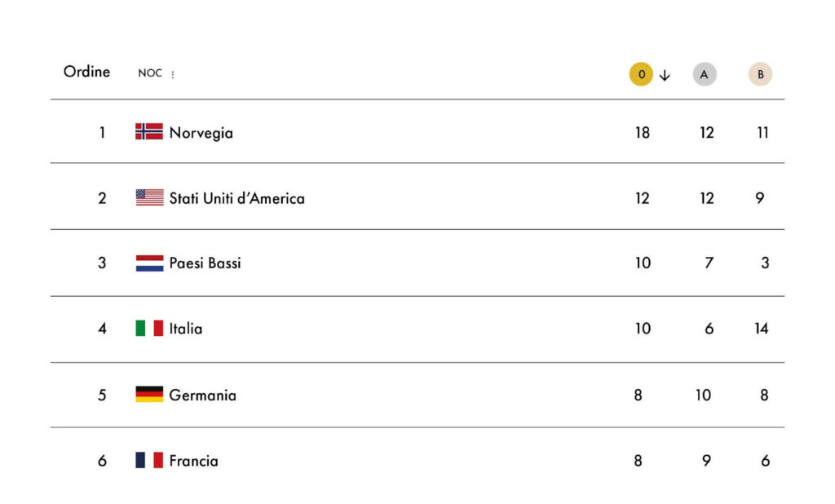Screen dimensions: 835x504
Task: Click the gold medal column icon
Action: click(641, 75)
